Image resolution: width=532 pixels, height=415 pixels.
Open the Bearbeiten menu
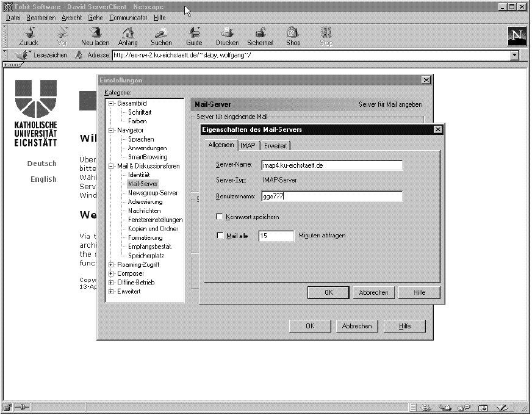tap(41, 18)
